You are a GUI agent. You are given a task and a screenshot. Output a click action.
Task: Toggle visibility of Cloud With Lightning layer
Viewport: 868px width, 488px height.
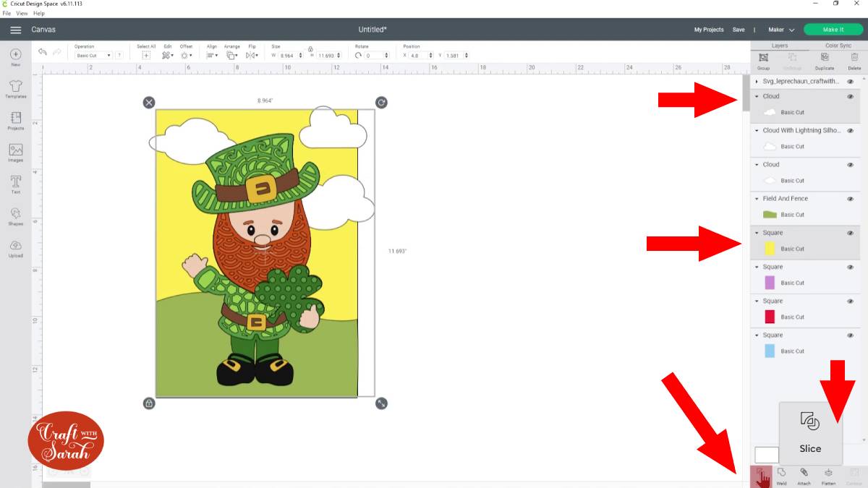(x=850, y=131)
